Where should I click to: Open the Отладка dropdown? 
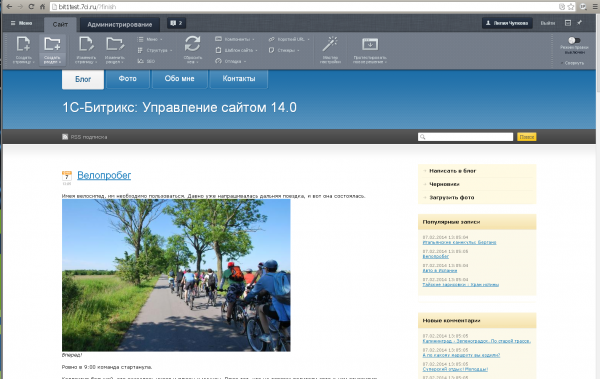tap(230, 61)
